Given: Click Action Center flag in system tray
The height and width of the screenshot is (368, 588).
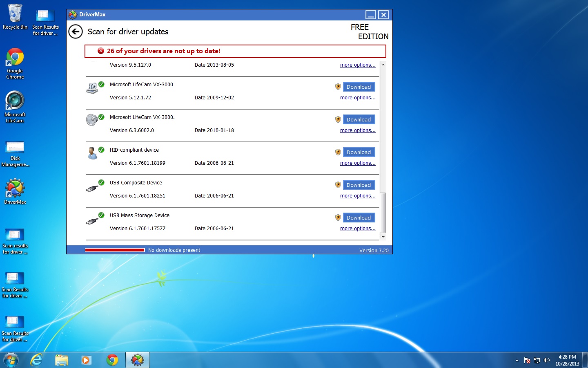Looking at the screenshot, I should point(527,360).
